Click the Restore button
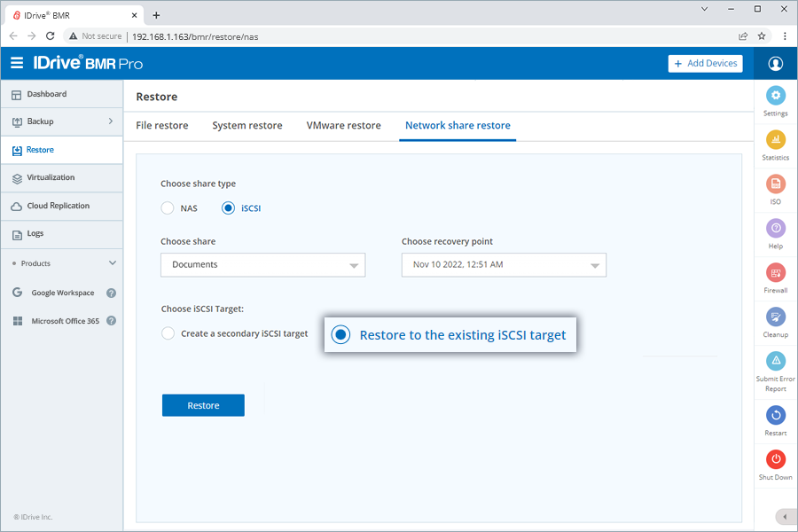The height and width of the screenshot is (532, 798). (x=203, y=404)
